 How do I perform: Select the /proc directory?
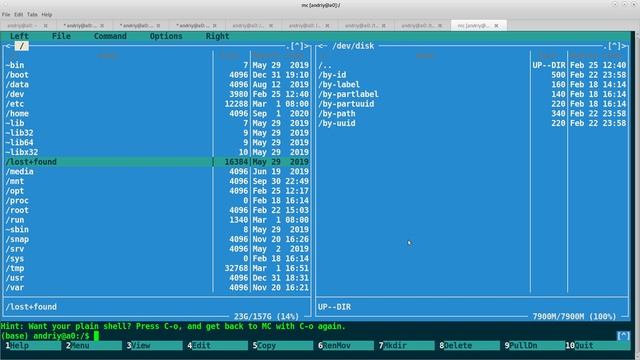click(157, 200)
